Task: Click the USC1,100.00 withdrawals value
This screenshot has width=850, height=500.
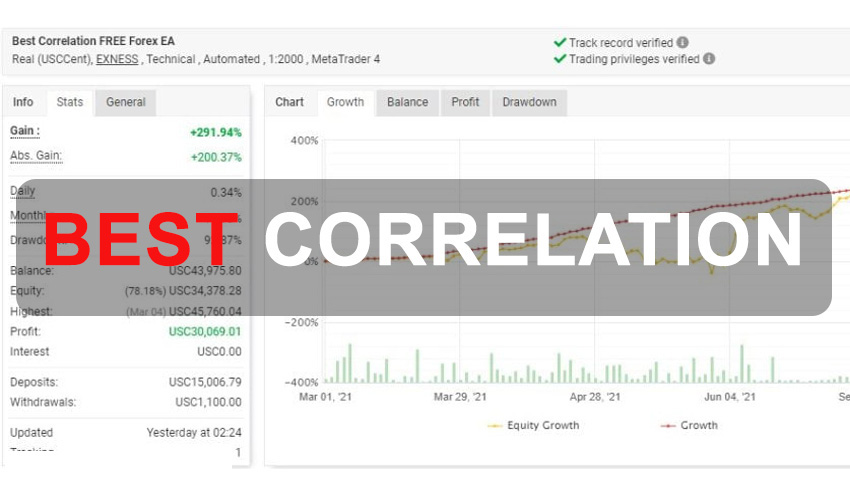Action: tap(209, 402)
